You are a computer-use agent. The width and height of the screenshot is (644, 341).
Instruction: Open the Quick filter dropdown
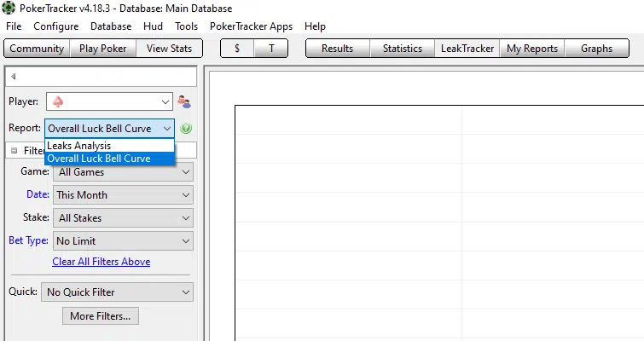117,292
